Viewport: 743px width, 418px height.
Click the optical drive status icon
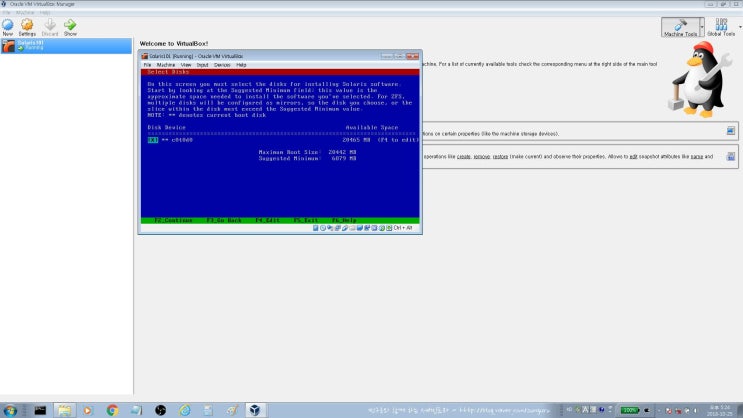pos(323,228)
